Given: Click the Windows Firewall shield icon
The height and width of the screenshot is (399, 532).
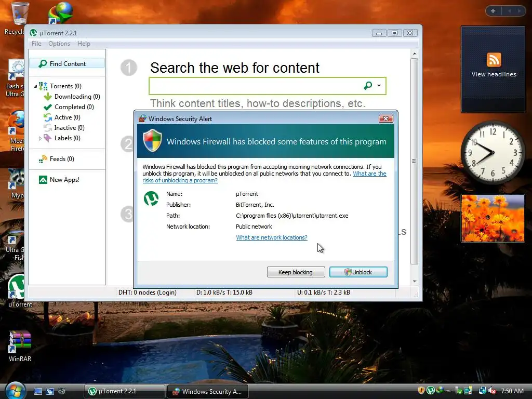Looking at the screenshot, I should click(x=152, y=140).
